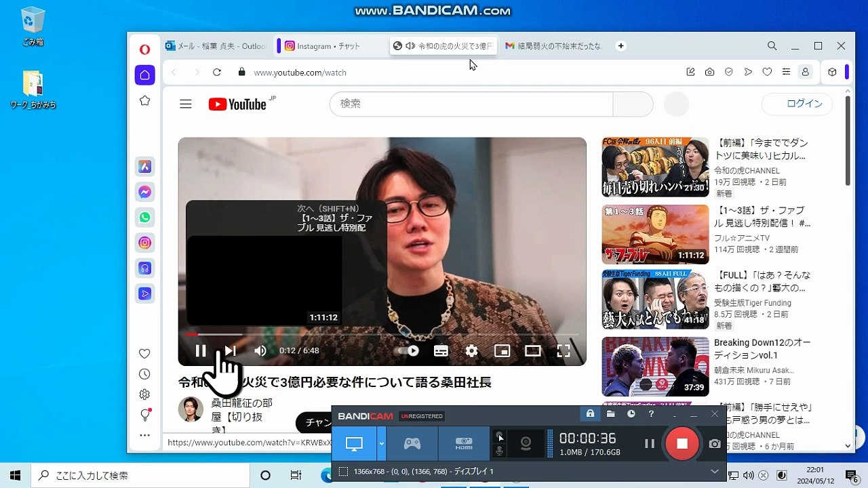Open ハンバーガー video thumbnail by 令和の虎CHANNEL
868x488 pixels.
click(655, 167)
